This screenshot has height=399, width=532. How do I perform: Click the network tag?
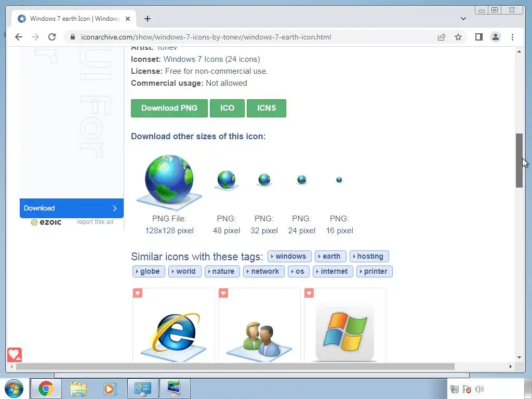point(263,271)
